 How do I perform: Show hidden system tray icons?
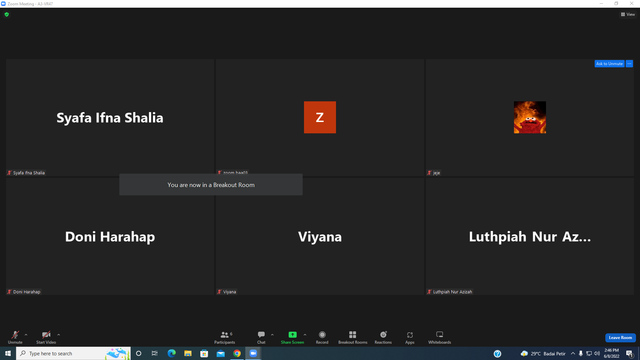573,353
